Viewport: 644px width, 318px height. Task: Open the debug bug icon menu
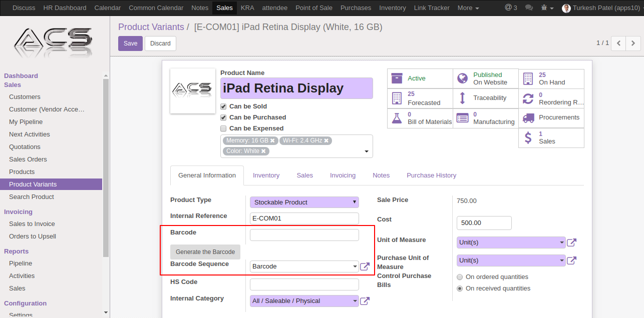click(x=547, y=8)
